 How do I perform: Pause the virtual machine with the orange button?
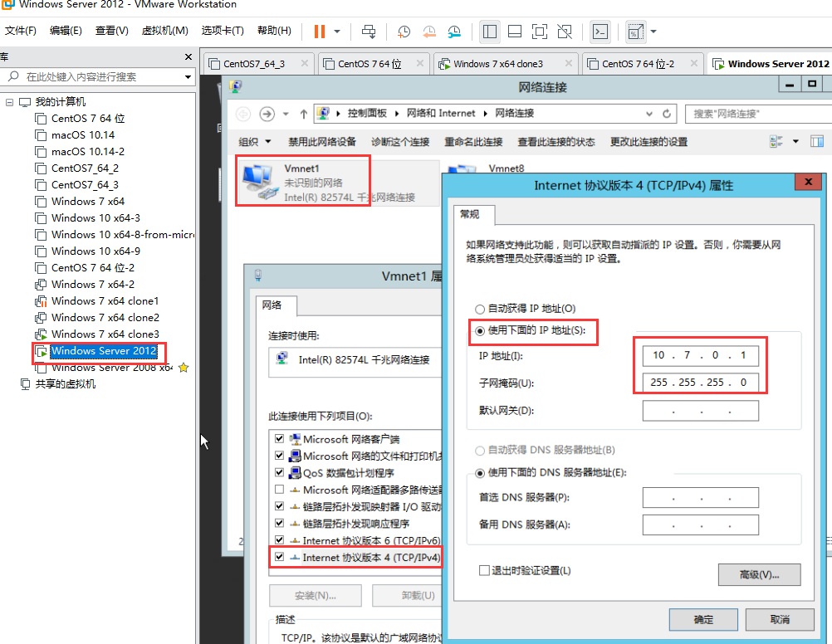pyautogui.click(x=319, y=32)
